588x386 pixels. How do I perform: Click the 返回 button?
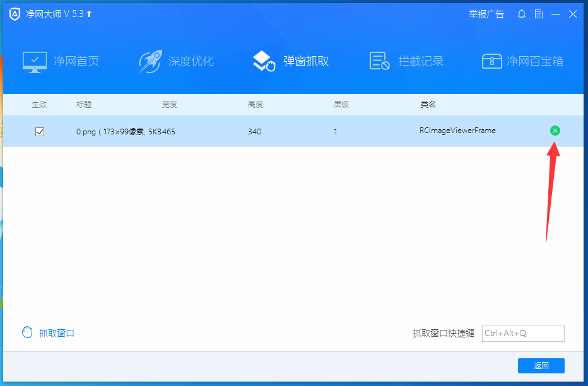click(541, 365)
